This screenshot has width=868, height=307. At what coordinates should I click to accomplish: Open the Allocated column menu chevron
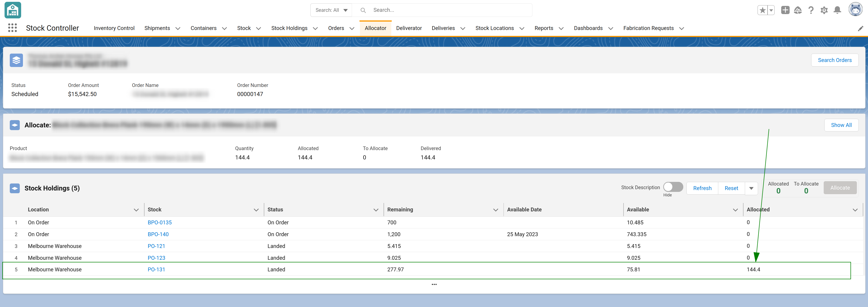pyautogui.click(x=855, y=210)
